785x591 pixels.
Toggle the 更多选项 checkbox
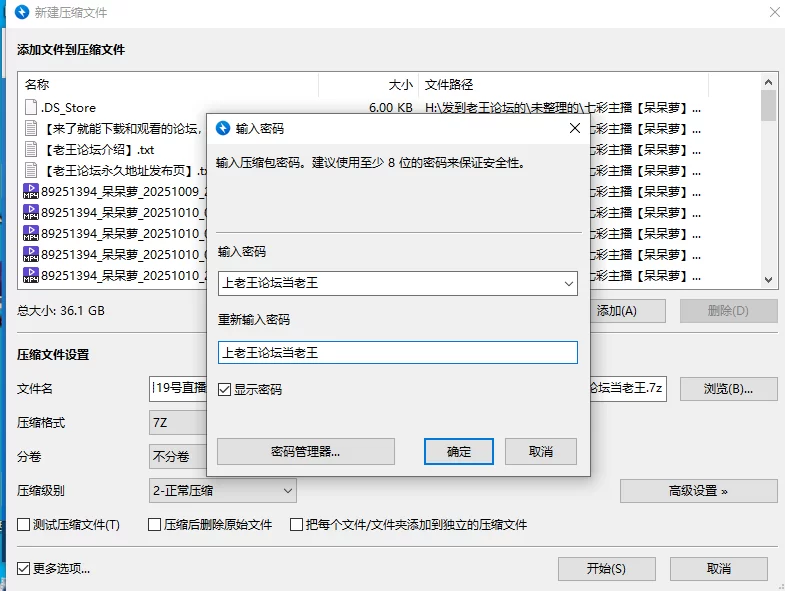click(x=24, y=569)
